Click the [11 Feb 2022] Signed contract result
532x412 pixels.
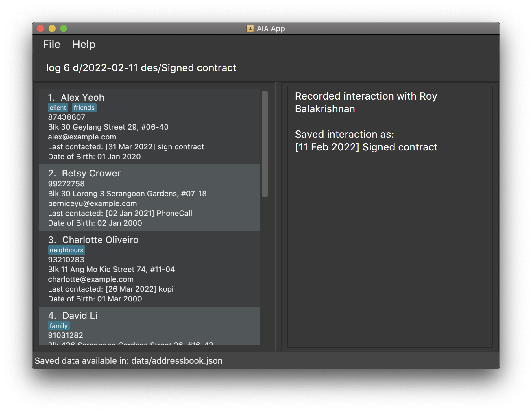pyautogui.click(x=366, y=147)
